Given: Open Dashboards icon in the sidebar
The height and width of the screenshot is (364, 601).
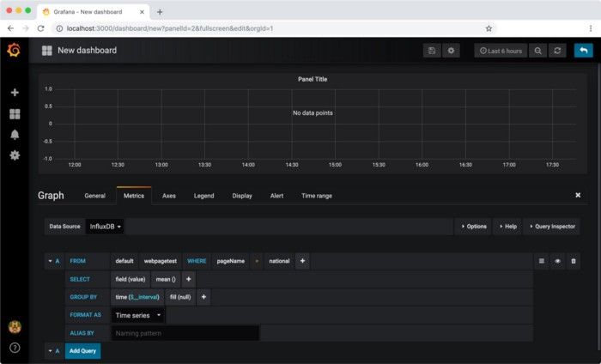Looking at the screenshot, I should pyautogui.click(x=15, y=114).
